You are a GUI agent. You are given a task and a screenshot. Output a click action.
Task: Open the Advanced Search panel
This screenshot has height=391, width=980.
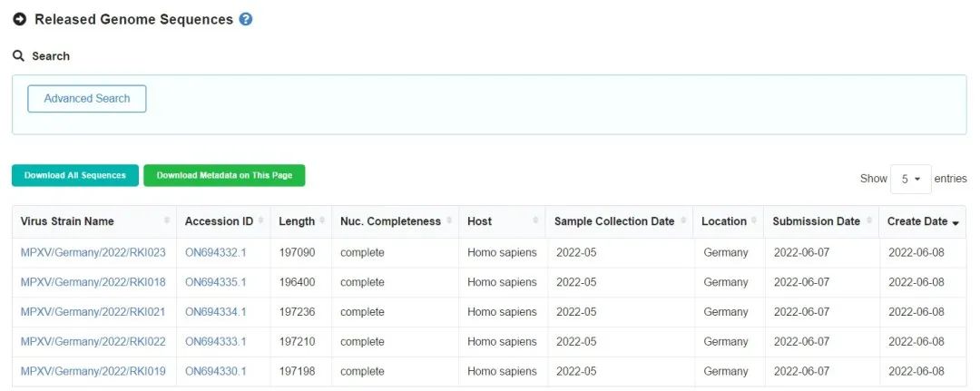87,99
